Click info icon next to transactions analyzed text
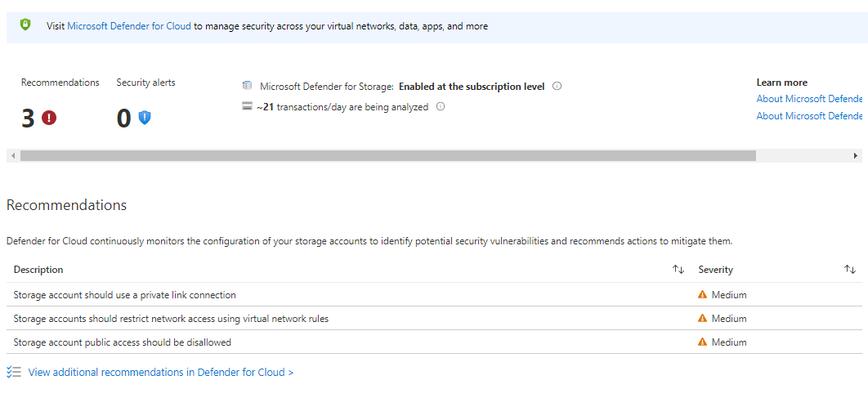The image size is (868, 398). [441, 106]
